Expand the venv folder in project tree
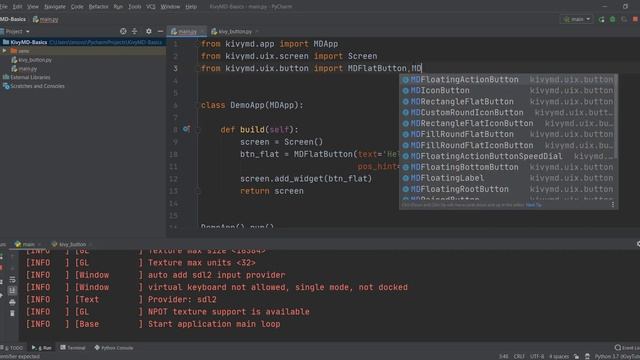 [4, 51]
